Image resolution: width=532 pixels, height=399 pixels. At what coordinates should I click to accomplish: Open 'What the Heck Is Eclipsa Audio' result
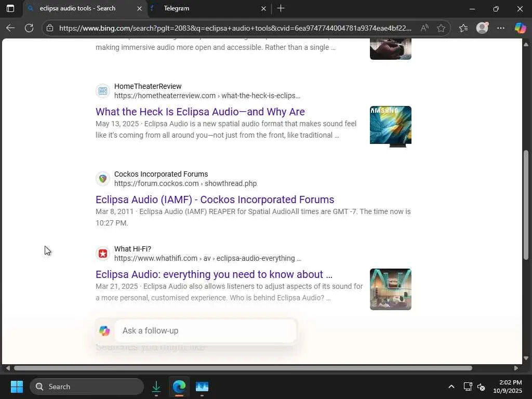(200, 112)
